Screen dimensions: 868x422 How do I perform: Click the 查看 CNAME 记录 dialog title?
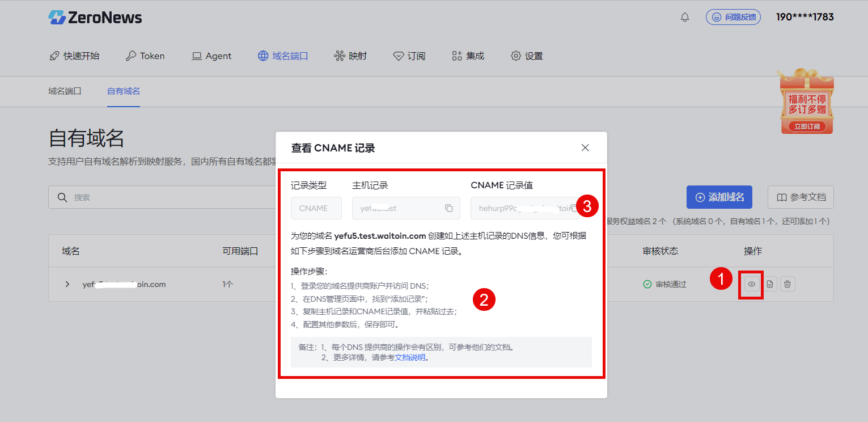pyautogui.click(x=333, y=148)
